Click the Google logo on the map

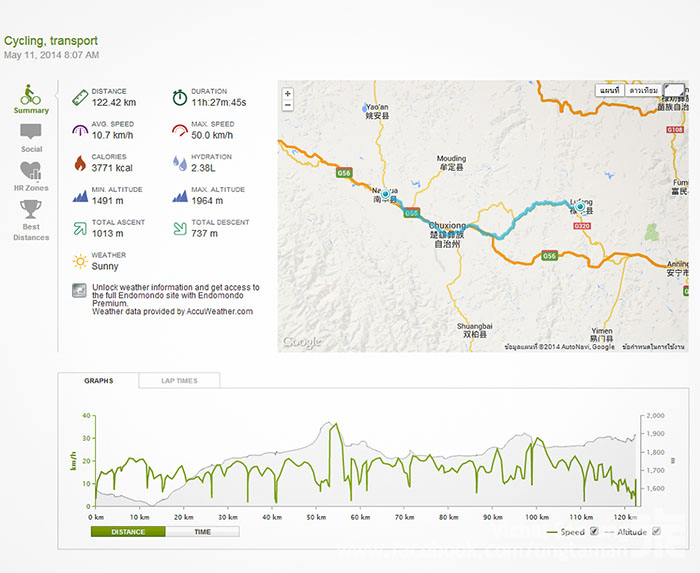[301, 342]
